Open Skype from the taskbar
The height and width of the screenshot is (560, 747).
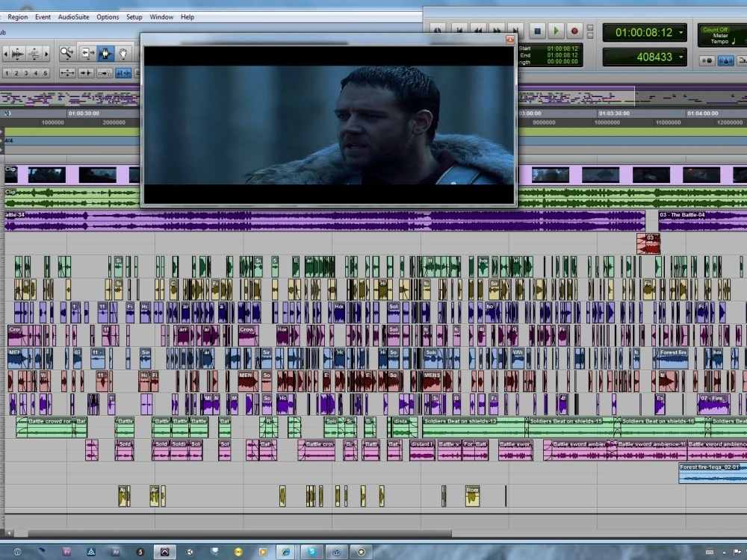pyautogui.click(x=312, y=552)
